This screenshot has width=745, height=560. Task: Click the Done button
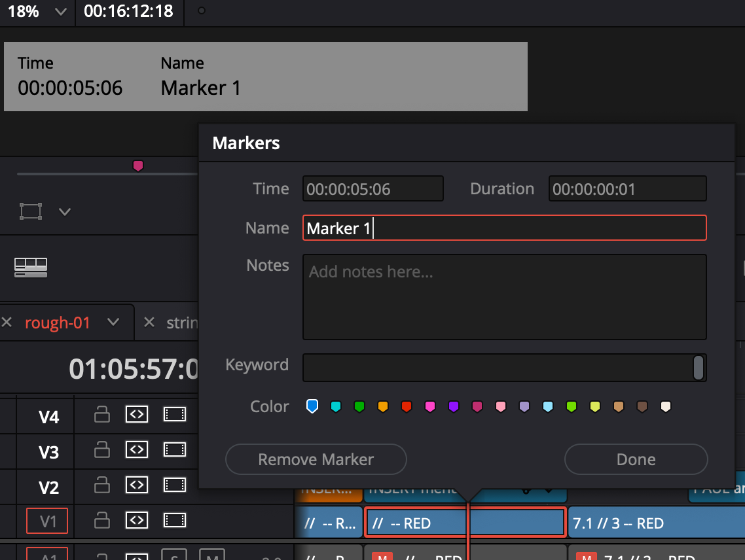pyautogui.click(x=635, y=459)
